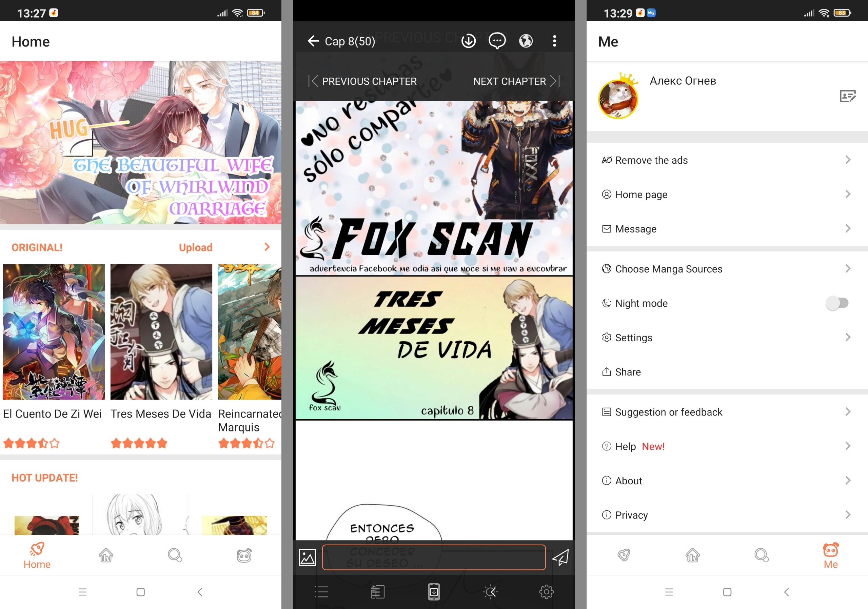Select NEXT CHAPTER button
Screen dimensions: 868x609
coord(516,81)
